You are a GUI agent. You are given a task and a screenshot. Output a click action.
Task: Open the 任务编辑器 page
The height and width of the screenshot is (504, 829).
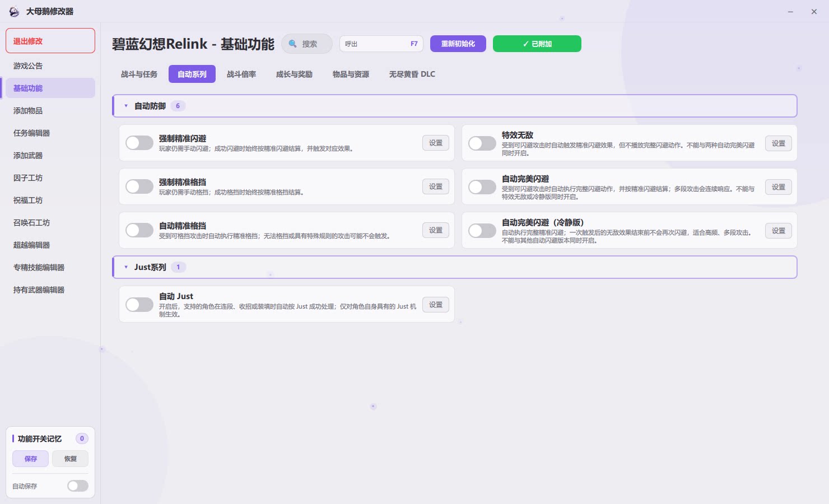tap(50, 133)
